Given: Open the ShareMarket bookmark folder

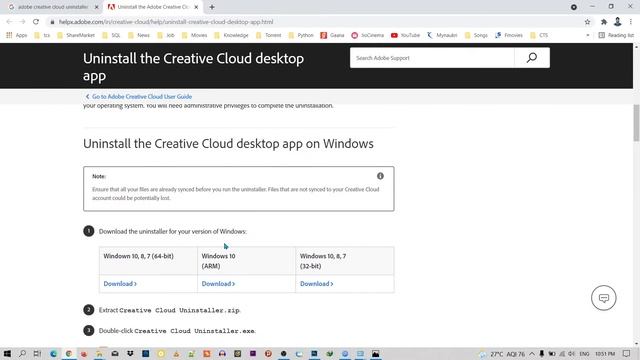Looking at the screenshot, I should (76, 36).
